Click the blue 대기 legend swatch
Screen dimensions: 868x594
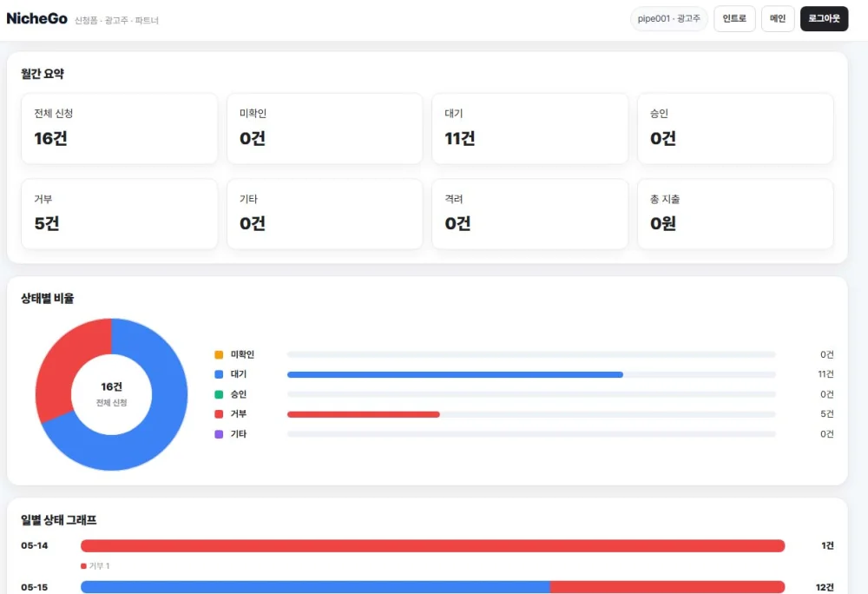(x=219, y=374)
